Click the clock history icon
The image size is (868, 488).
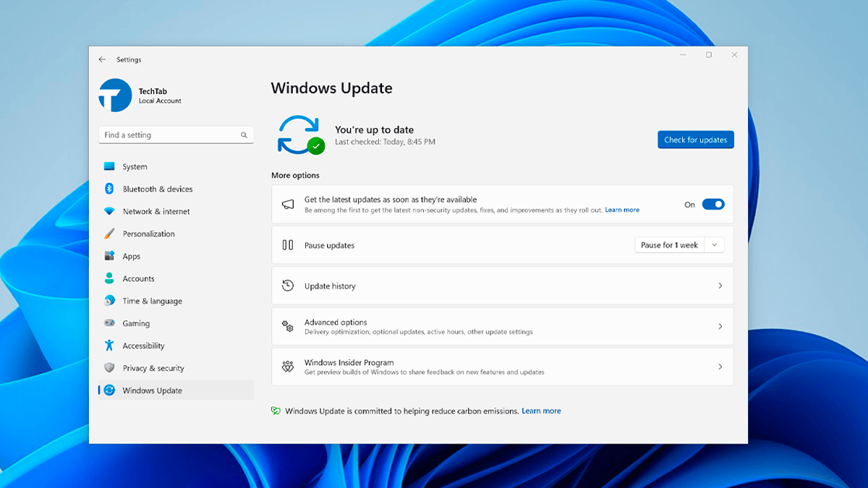tap(288, 286)
